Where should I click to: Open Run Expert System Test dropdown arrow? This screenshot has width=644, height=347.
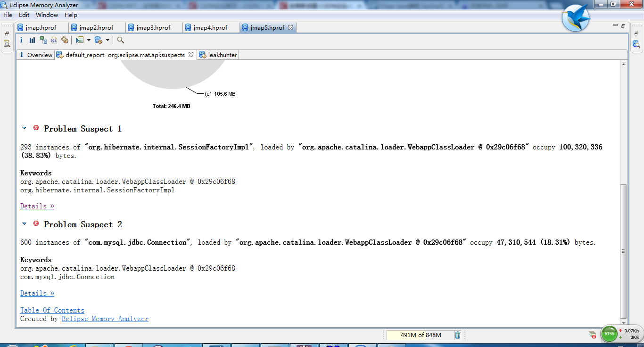(x=89, y=40)
